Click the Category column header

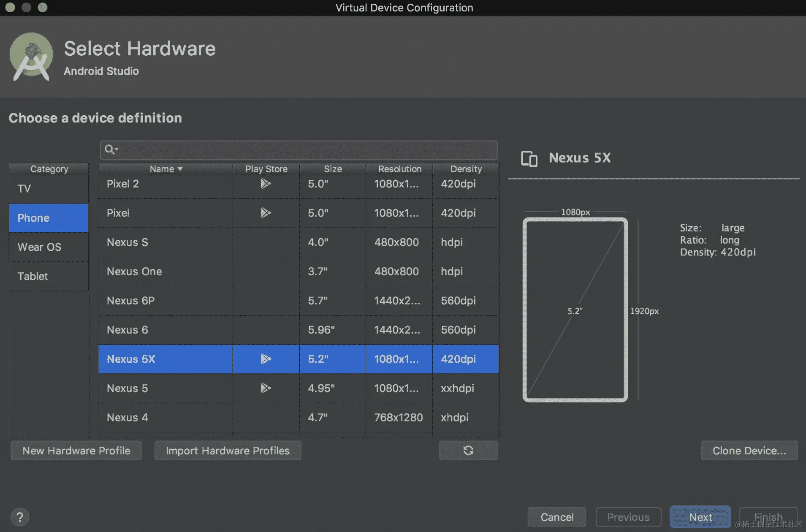click(49, 169)
